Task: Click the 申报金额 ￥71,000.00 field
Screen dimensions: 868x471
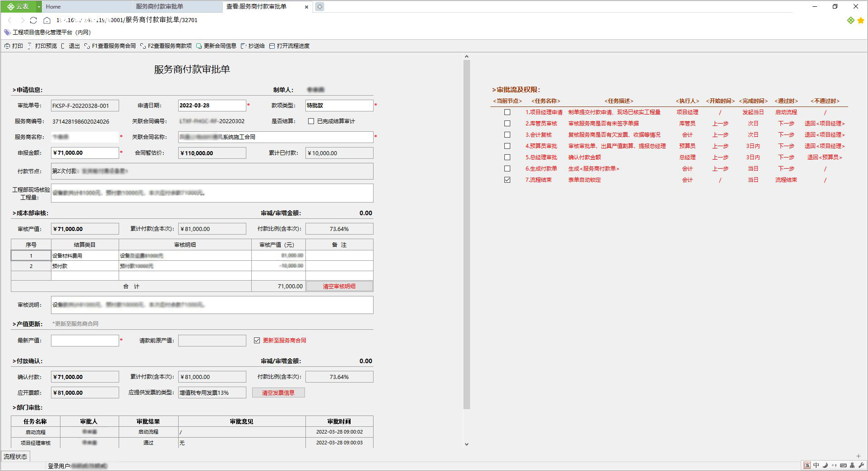Action: (x=85, y=153)
